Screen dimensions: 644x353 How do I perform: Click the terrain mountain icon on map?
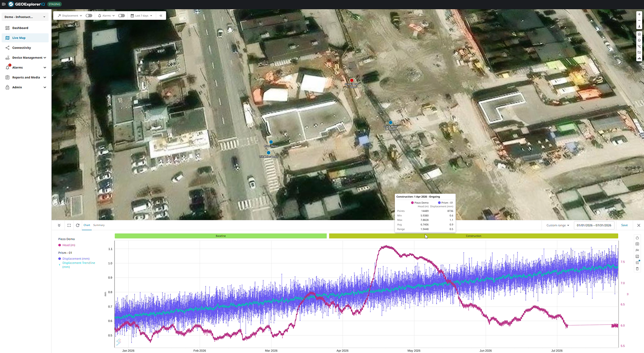[x=639, y=58]
